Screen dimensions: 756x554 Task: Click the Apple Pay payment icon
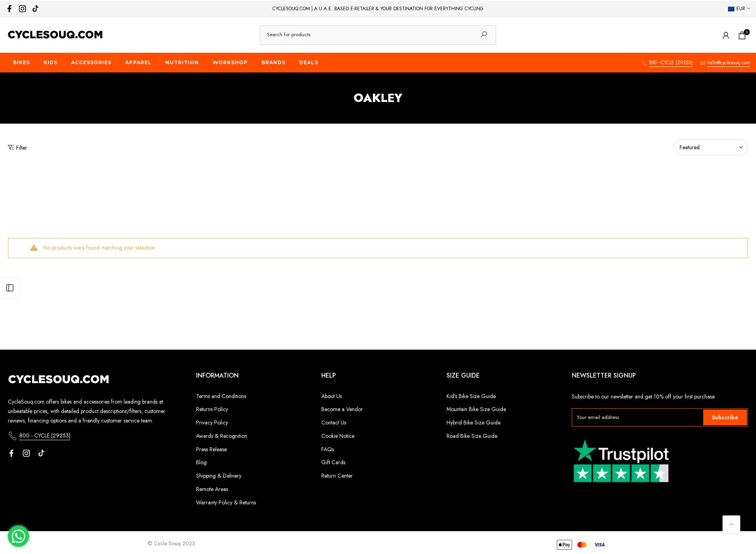(564, 545)
